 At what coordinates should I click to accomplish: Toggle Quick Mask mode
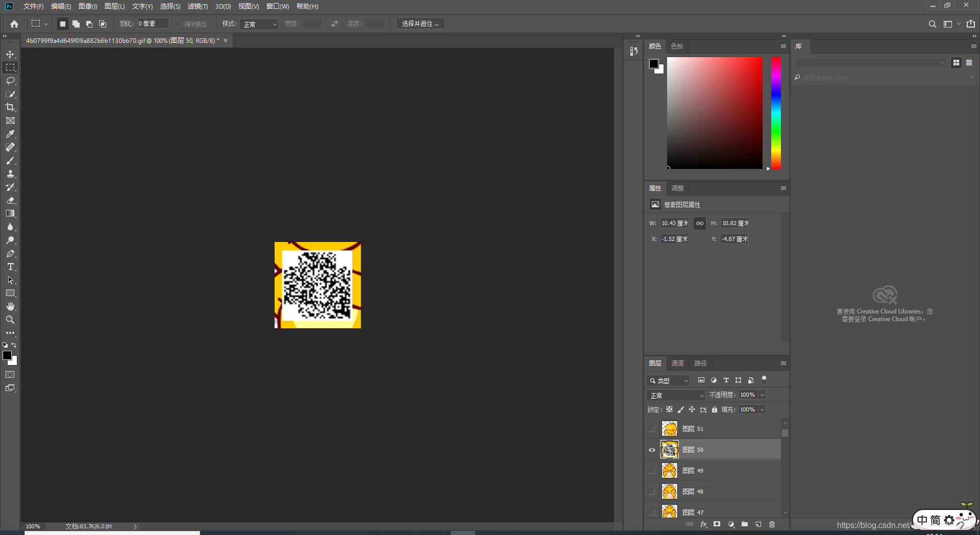(x=10, y=375)
